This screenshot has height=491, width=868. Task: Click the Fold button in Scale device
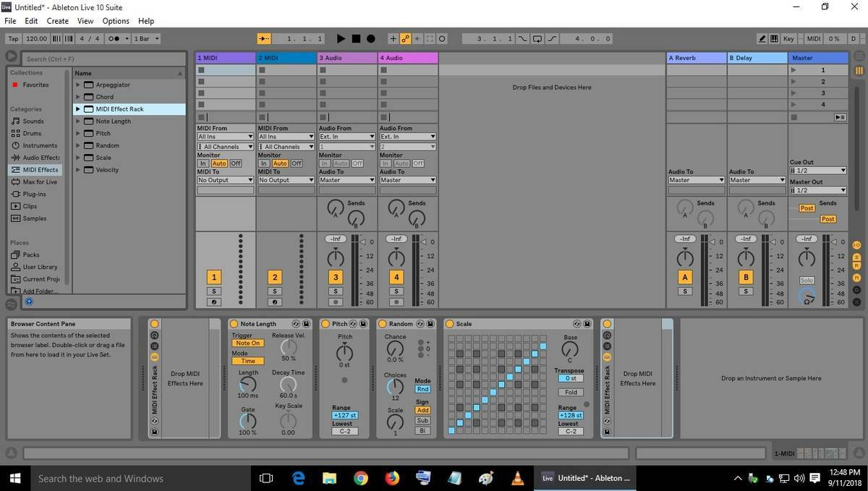pos(571,393)
